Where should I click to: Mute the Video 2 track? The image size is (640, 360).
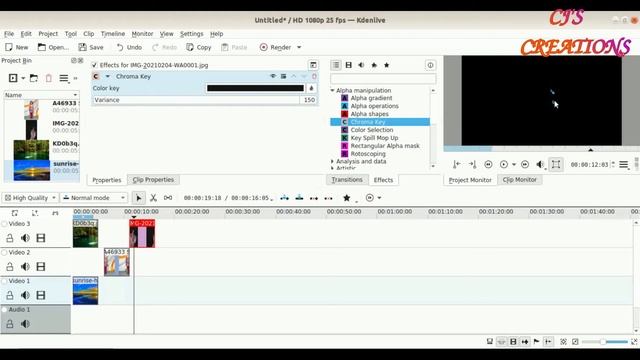click(x=25, y=267)
